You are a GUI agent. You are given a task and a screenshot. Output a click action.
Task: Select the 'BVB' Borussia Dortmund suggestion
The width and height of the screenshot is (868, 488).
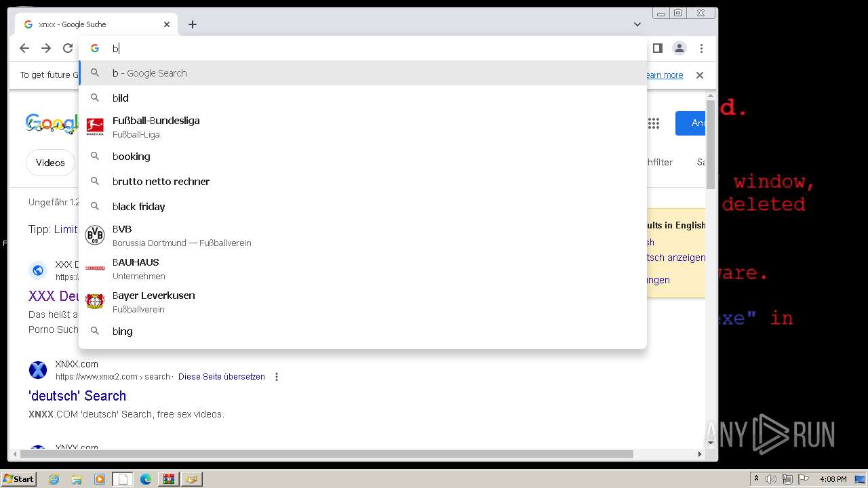coord(363,235)
